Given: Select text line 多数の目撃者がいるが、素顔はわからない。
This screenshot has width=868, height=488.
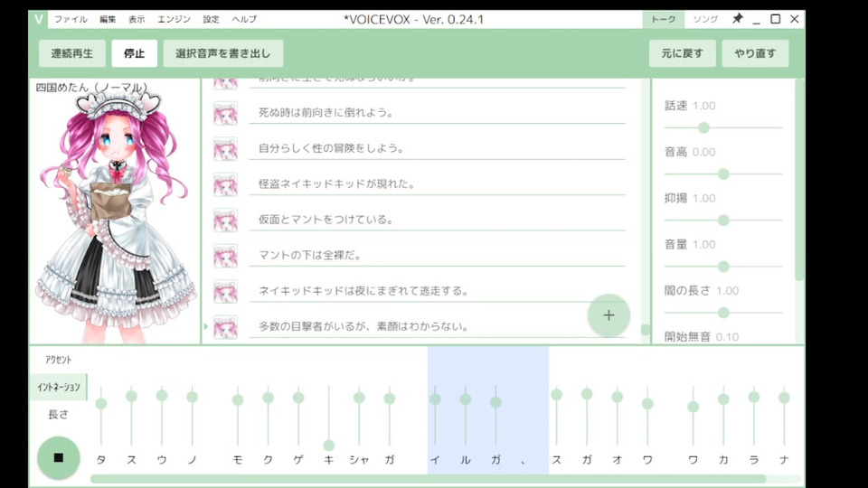Looking at the screenshot, I should [438, 326].
